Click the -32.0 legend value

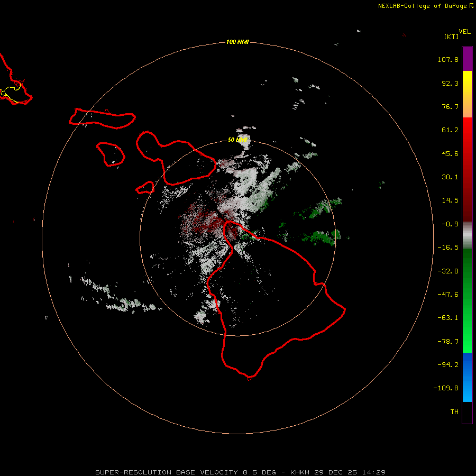click(448, 271)
